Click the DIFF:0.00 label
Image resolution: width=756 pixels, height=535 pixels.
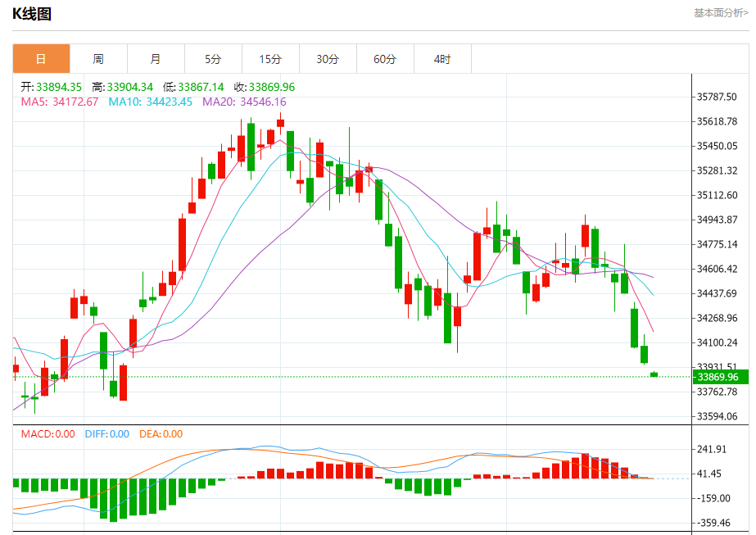107,434
